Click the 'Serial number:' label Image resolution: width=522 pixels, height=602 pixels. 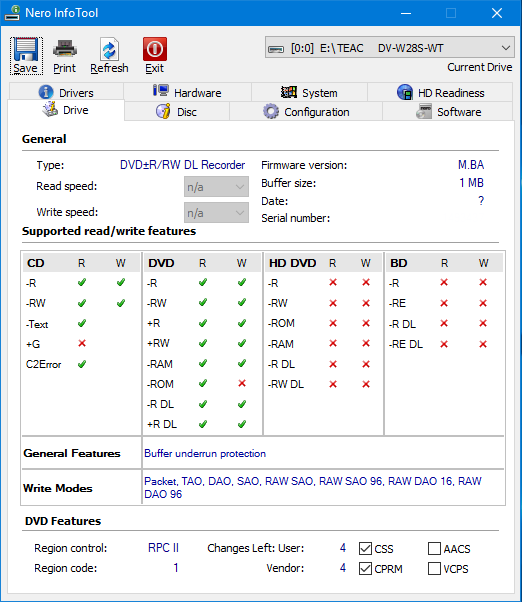click(x=296, y=218)
